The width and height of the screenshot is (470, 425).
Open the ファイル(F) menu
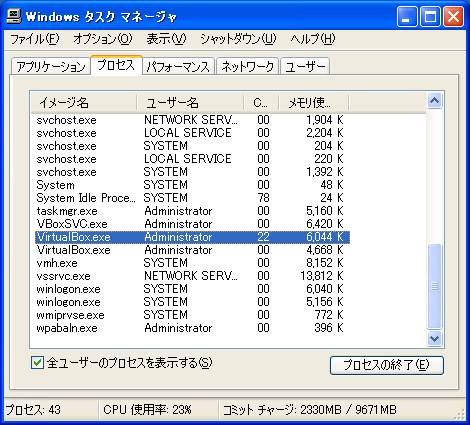(x=34, y=39)
